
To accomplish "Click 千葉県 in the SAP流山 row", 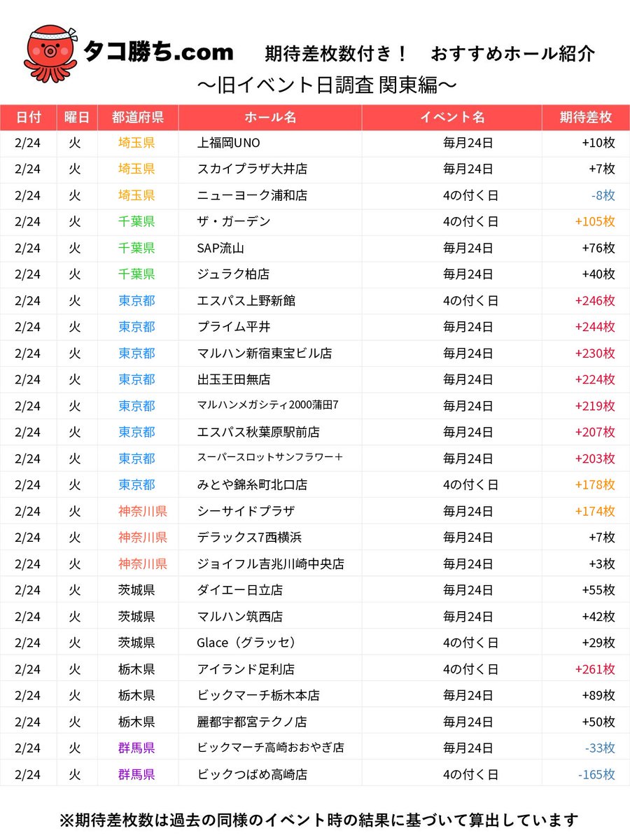I will (x=137, y=248).
